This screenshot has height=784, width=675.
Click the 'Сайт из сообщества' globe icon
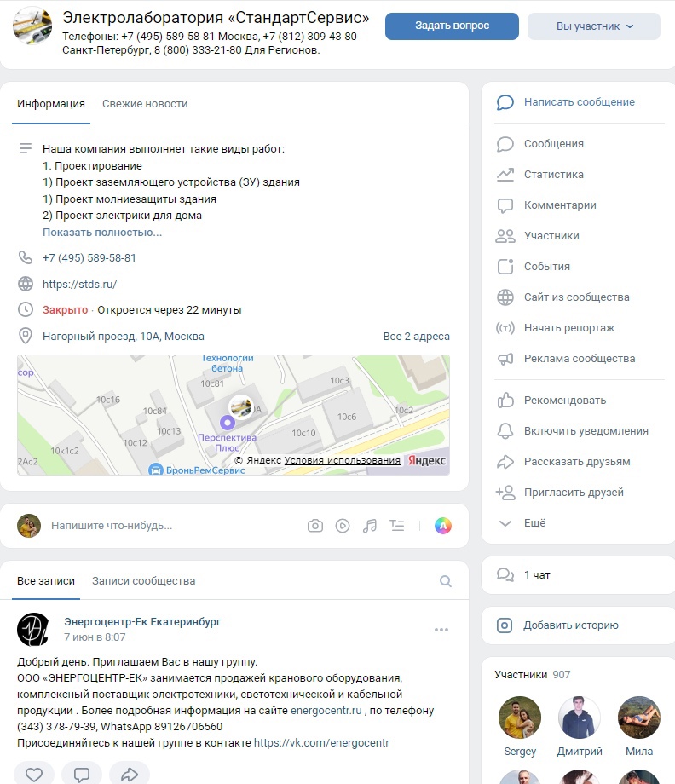click(x=505, y=297)
